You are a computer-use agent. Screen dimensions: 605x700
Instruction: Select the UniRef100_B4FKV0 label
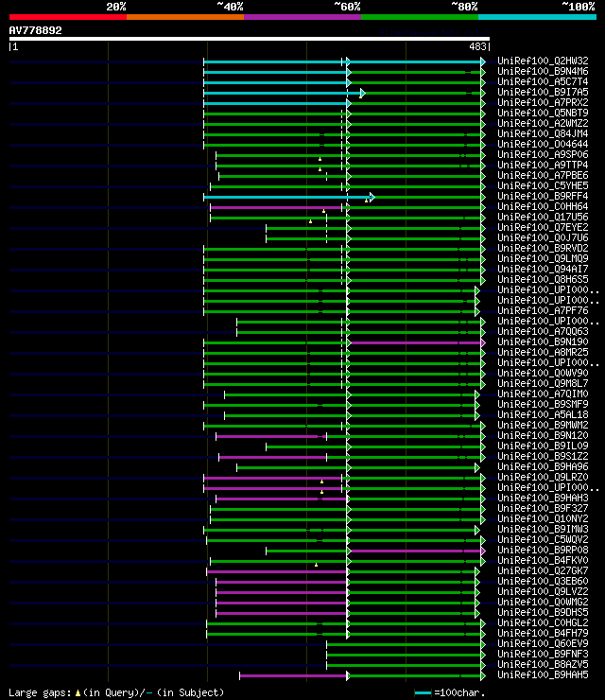tap(543, 561)
